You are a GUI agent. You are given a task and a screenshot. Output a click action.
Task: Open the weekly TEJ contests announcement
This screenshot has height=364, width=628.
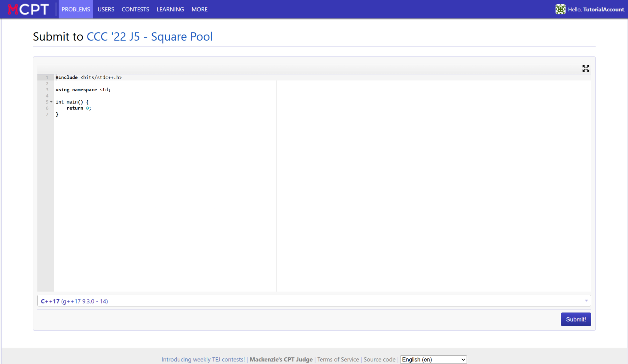tap(203, 359)
